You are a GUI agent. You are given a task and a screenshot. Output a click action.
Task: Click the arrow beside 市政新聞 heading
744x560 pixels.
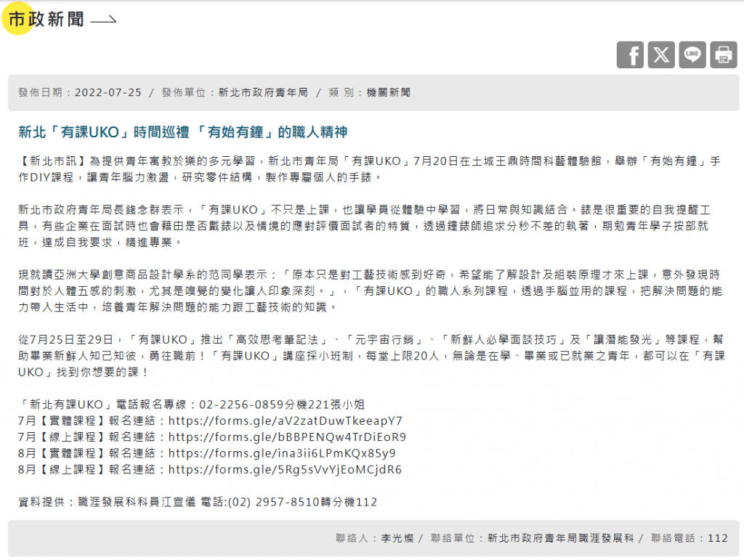[x=104, y=20]
